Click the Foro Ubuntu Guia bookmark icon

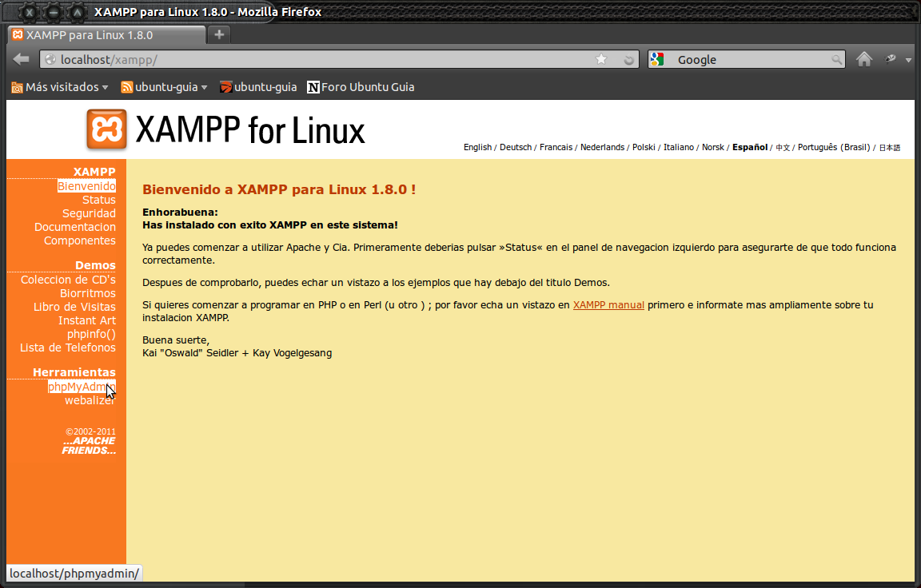click(x=313, y=88)
